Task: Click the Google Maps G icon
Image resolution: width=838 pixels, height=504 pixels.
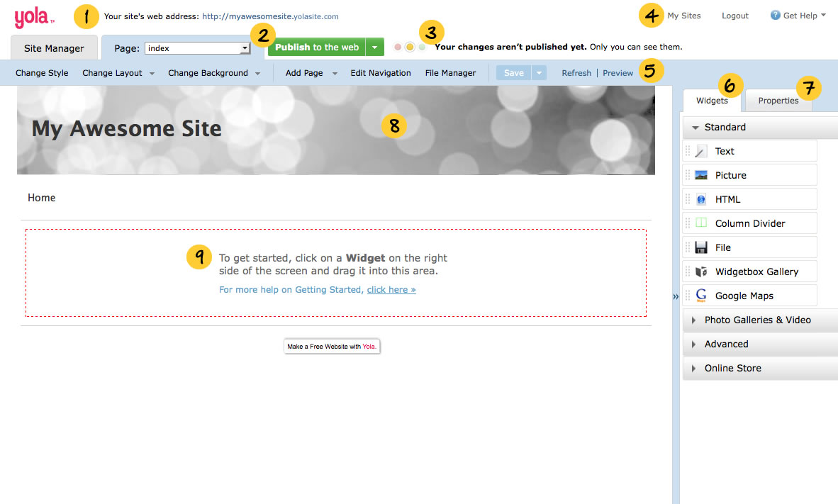Action: coord(700,295)
